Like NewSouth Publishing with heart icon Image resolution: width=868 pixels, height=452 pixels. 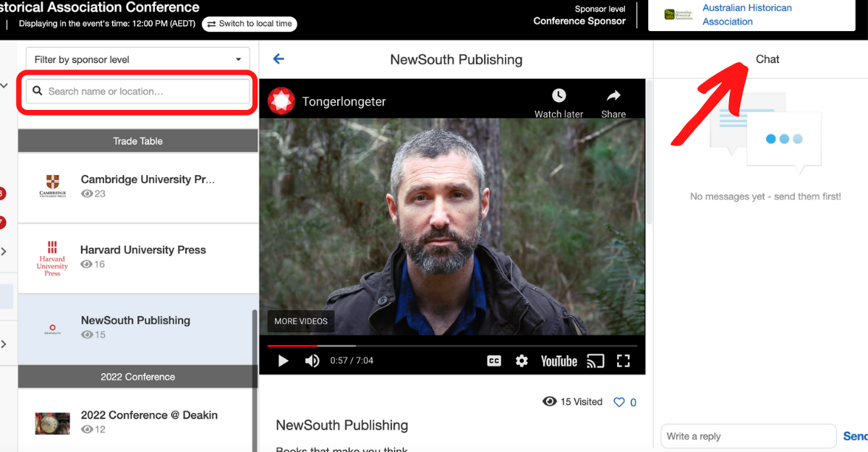(x=619, y=402)
